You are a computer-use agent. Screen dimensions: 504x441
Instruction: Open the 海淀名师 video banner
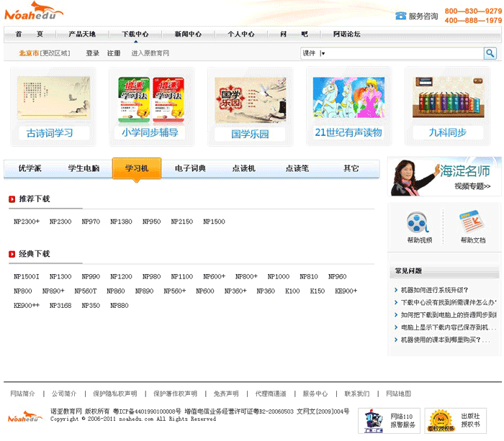coord(445,176)
